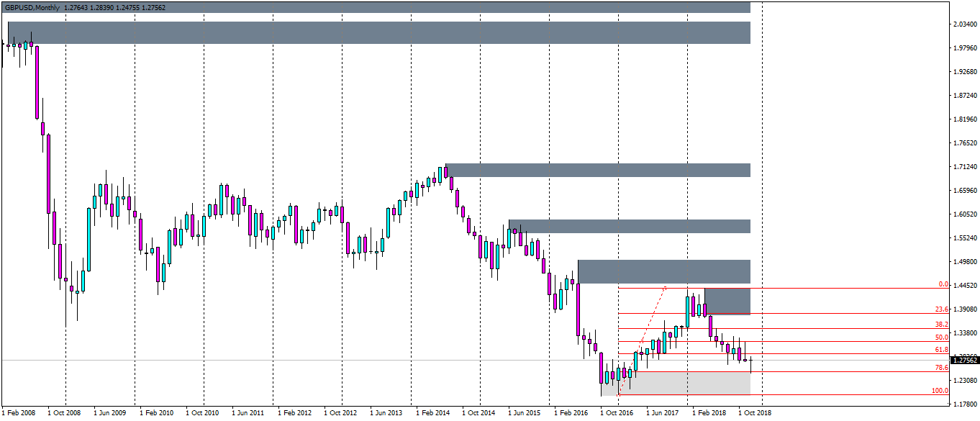Click the 1.27562 current price tag
This screenshot has height=421, width=980.
963,361
